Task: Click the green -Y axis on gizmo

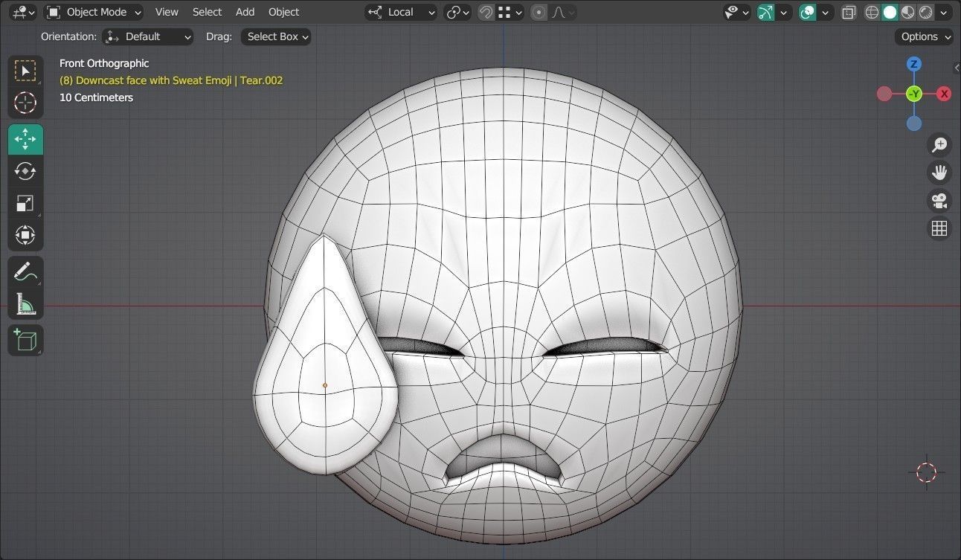Action: point(914,94)
